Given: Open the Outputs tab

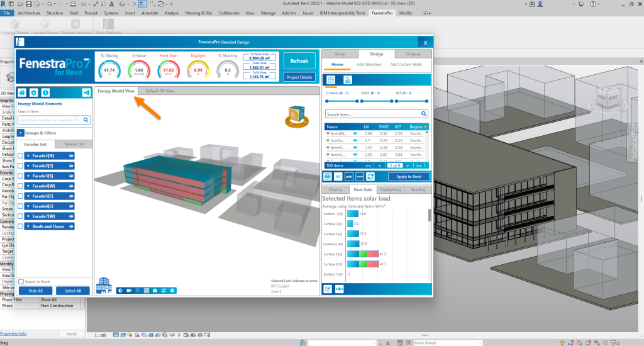Looking at the screenshot, I should click(413, 54).
